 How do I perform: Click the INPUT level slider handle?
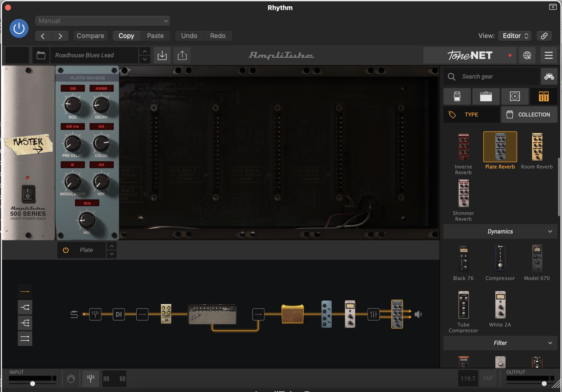[33, 384]
